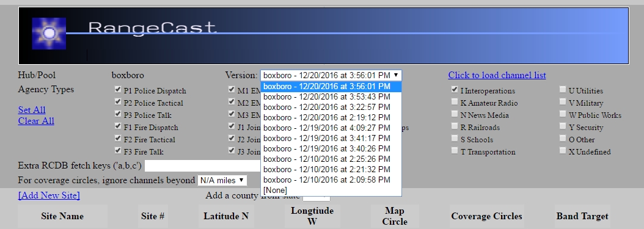Toggle P2 Police Tactical checkbox

tap(118, 101)
